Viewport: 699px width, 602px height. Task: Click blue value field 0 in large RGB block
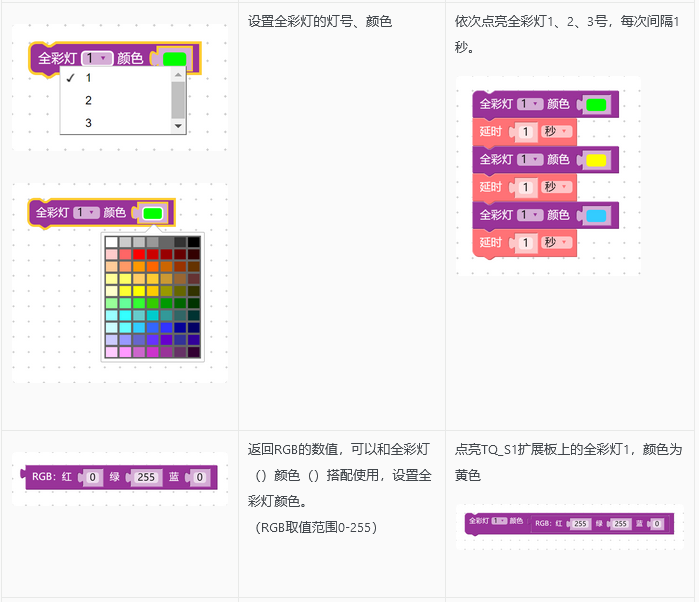[200, 478]
